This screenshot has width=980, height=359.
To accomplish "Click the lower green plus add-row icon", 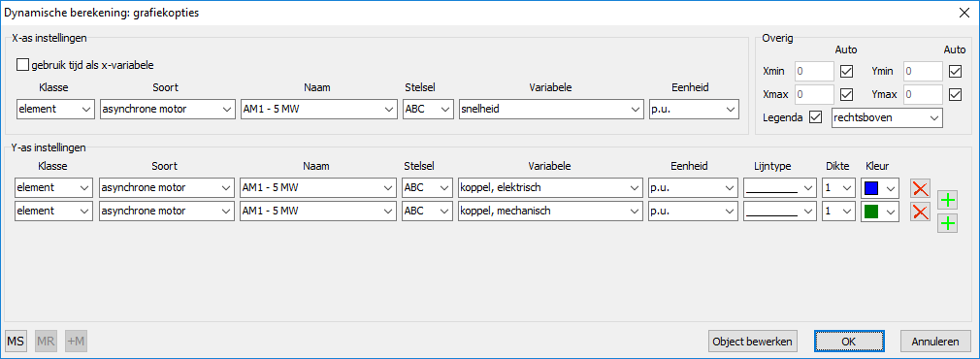I will 948,222.
